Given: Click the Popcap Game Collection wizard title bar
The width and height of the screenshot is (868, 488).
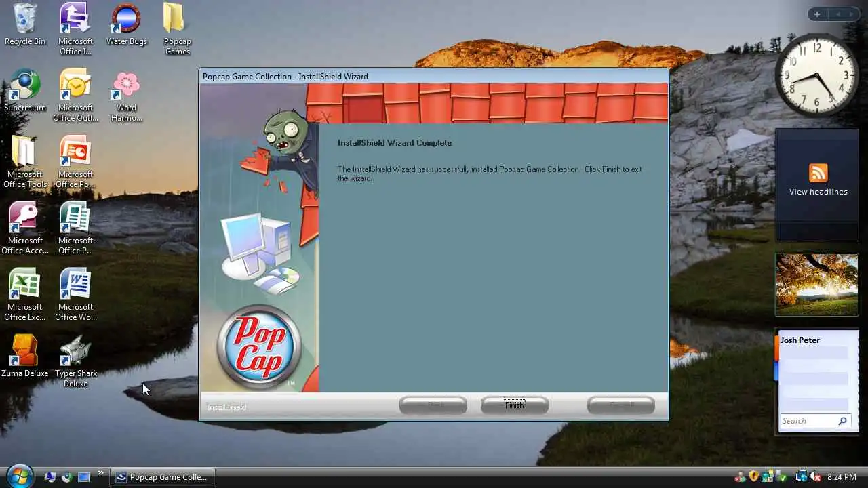Looking at the screenshot, I should click(434, 76).
